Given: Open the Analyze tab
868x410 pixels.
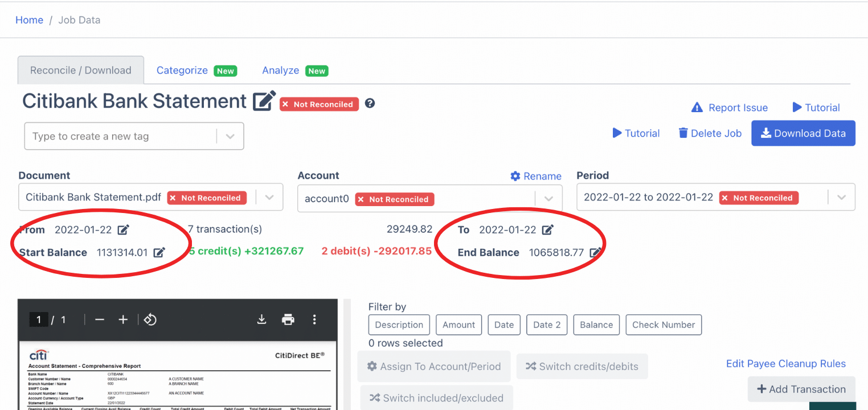Looking at the screenshot, I should coord(281,70).
